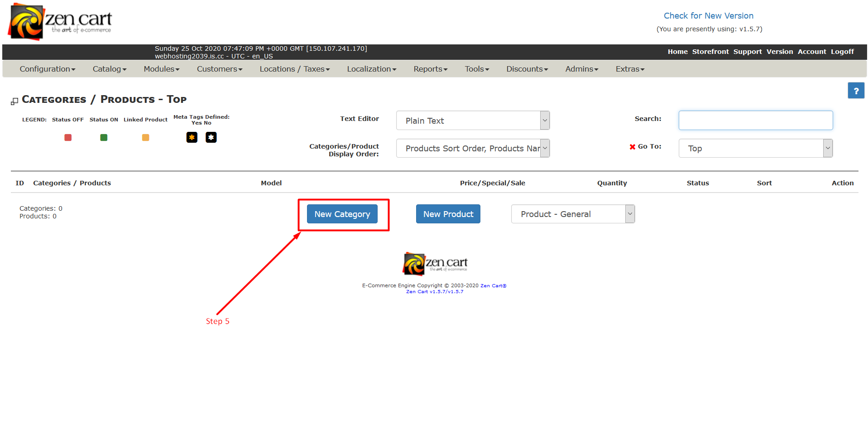Open the Localization menu
This screenshot has width=868, height=425.
tap(372, 69)
